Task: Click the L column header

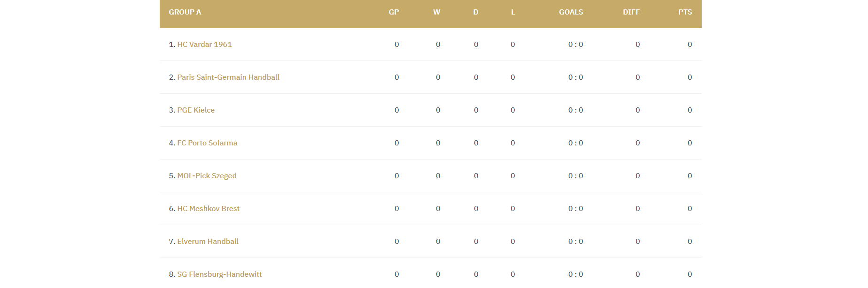Action: point(513,12)
